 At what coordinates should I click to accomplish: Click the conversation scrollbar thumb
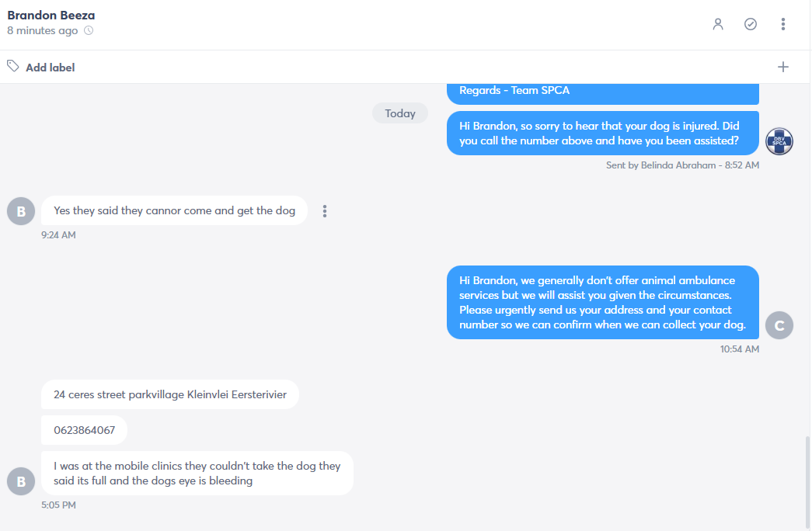807,482
